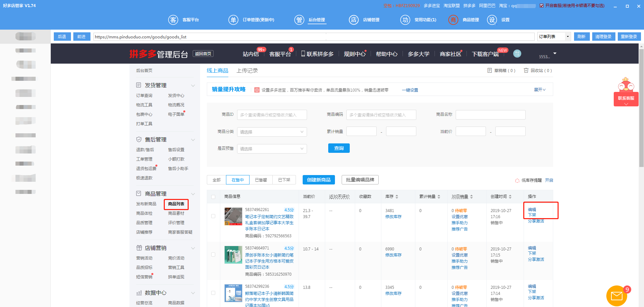
Task: Click the 批量编辑品牌 button
Action: 360,180
